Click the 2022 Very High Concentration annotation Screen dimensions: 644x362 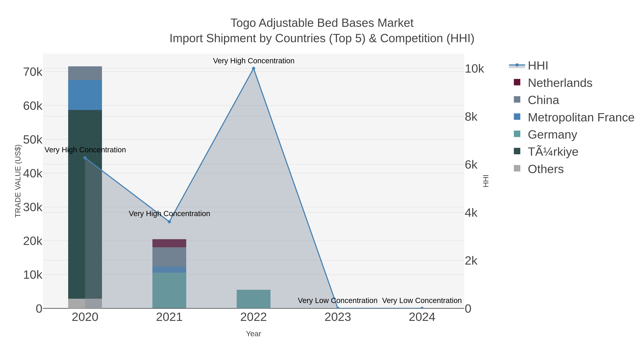click(x=253, y=61)
